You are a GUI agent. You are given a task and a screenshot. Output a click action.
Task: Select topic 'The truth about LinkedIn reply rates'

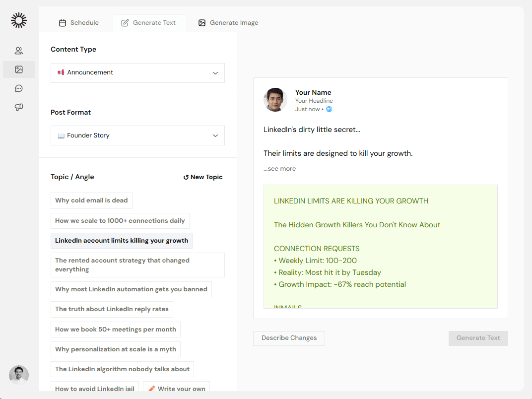112,310
